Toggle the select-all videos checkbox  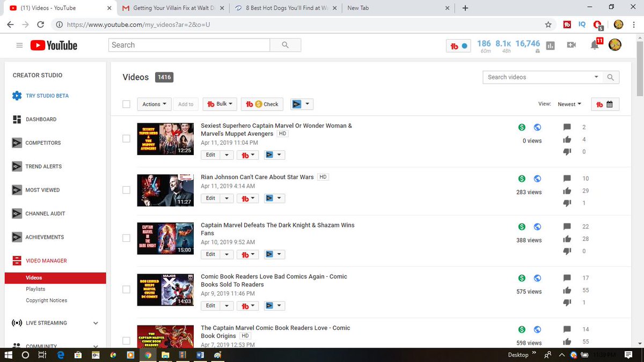pos(126,104)
